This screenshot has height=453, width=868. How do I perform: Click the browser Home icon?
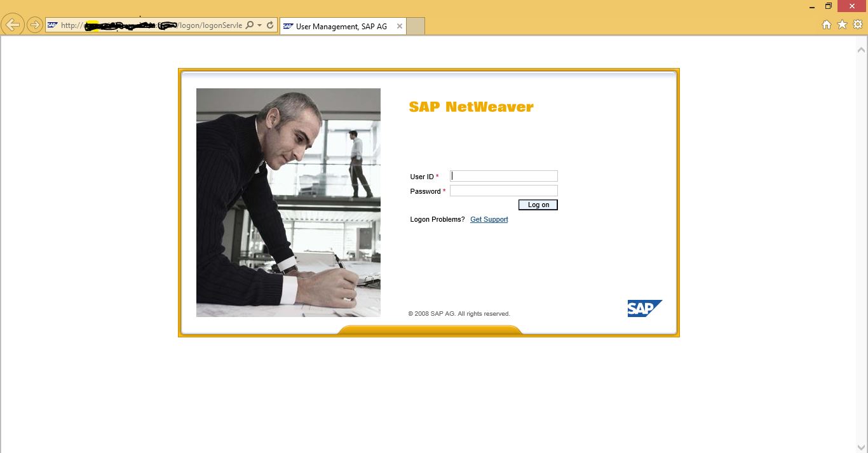826,24
